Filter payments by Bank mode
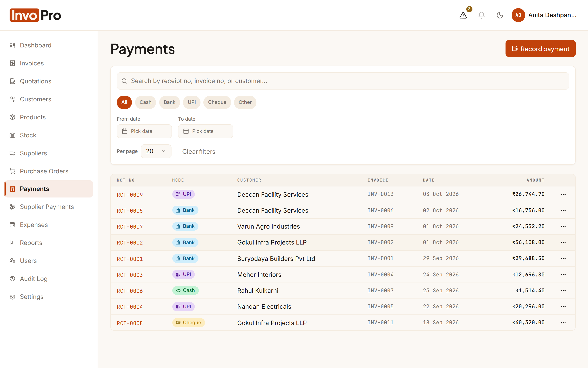Image resolution: width=588 pixels, height=368 pixels. click(x=169, y=102)
